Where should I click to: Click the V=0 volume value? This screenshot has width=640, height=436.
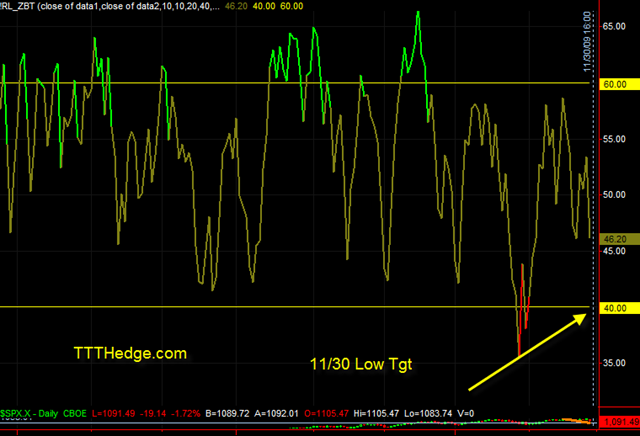(x=466, y=414)
